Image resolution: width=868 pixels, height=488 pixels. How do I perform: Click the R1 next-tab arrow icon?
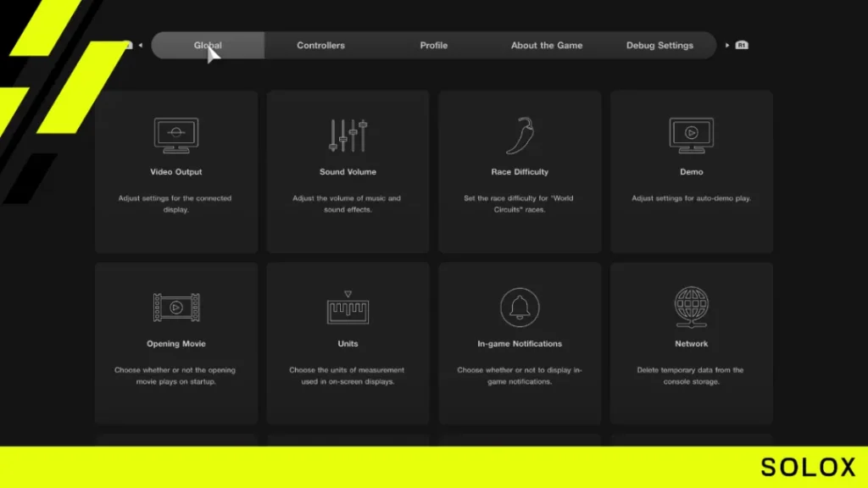pyautogui.click(x=737, y=46)
